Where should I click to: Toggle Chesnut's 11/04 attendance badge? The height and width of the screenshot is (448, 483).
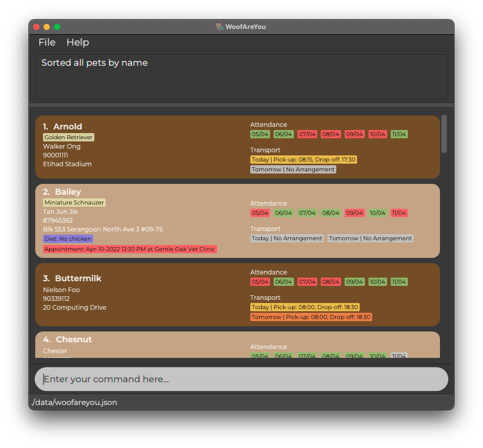click(399, 356)
